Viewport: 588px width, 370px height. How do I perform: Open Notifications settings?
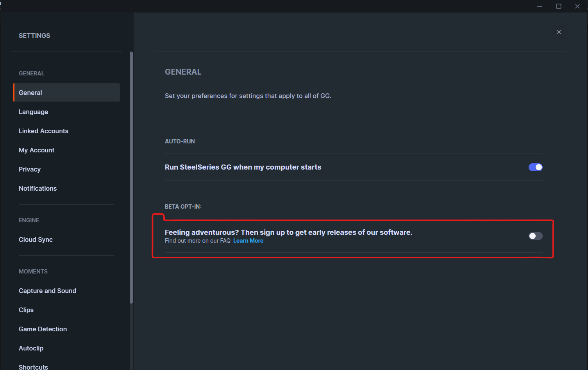tap(38, 188)
